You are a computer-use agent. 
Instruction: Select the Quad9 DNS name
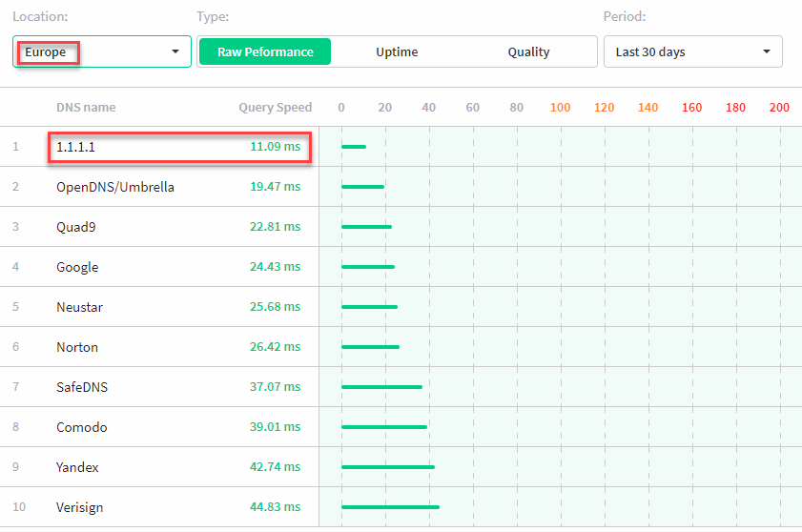[x=75, y=227]
